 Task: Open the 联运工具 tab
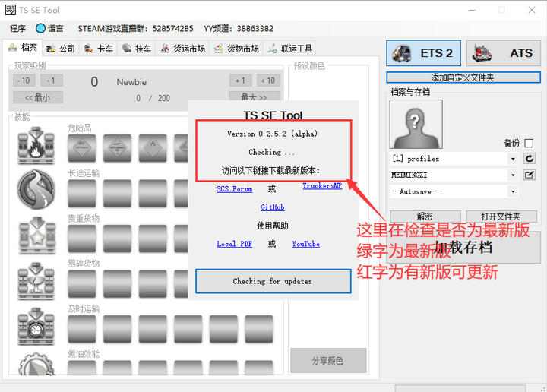click(289, 49)
